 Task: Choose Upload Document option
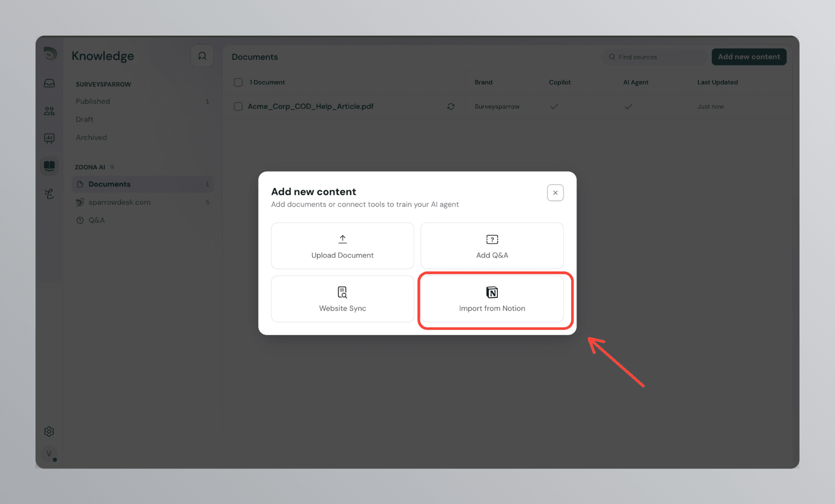(342, 246)
